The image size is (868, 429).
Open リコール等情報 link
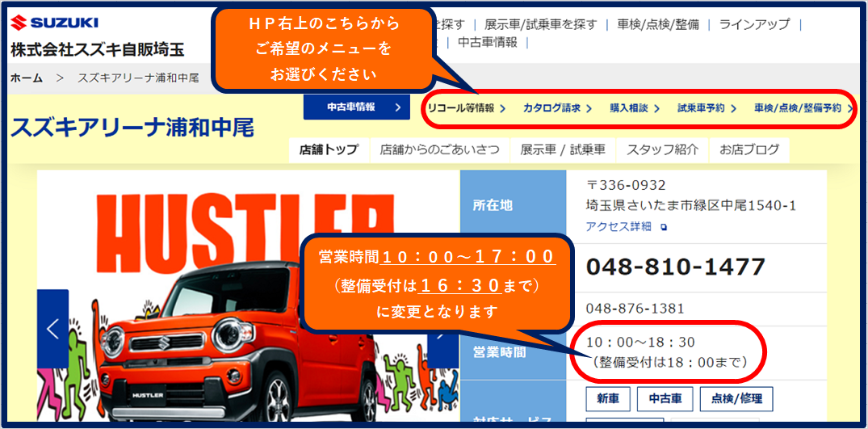pos(467,108)
